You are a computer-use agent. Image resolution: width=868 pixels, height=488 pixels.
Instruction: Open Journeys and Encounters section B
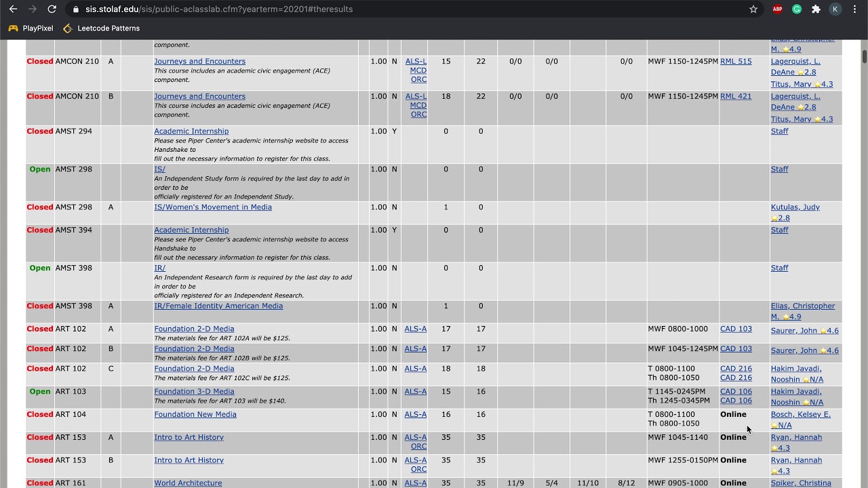(x=199, y=97)
